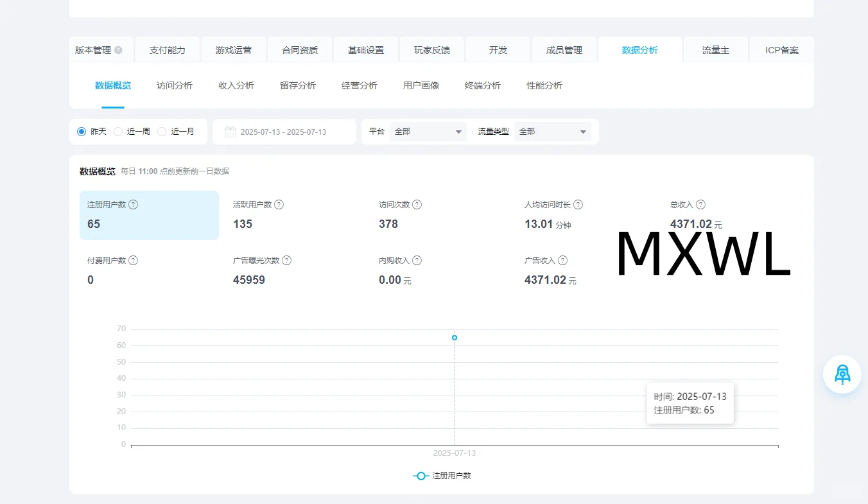Select the 广告收入 metric showing 4371.02
Screen dimensions: 868x504
coord(586,271)
